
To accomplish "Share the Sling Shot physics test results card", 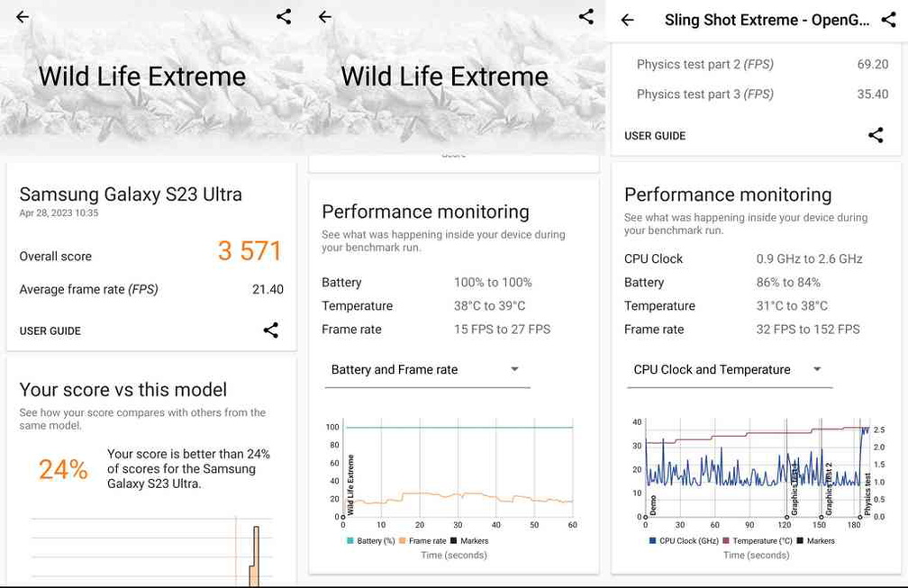I will (876, 135).
